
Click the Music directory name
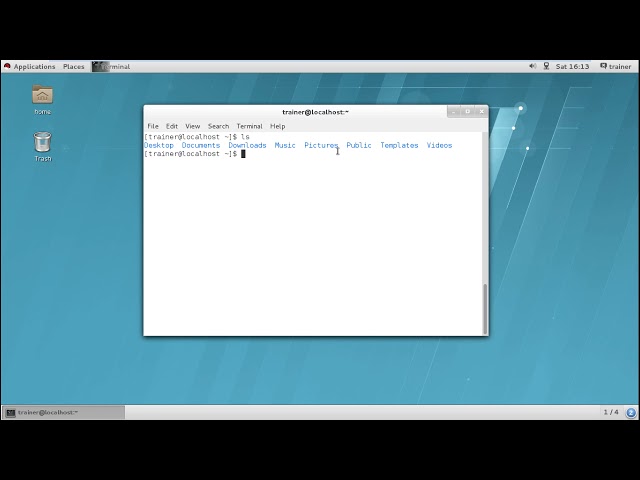285,145
